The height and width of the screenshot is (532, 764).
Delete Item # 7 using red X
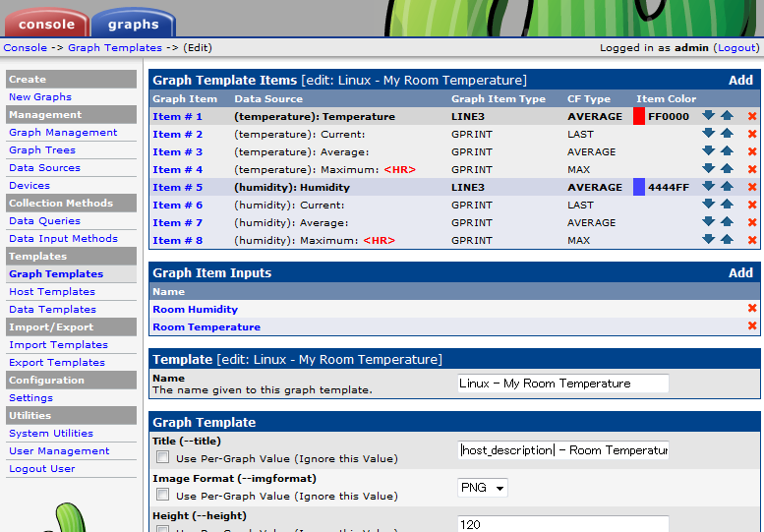(x=752, y=222)
